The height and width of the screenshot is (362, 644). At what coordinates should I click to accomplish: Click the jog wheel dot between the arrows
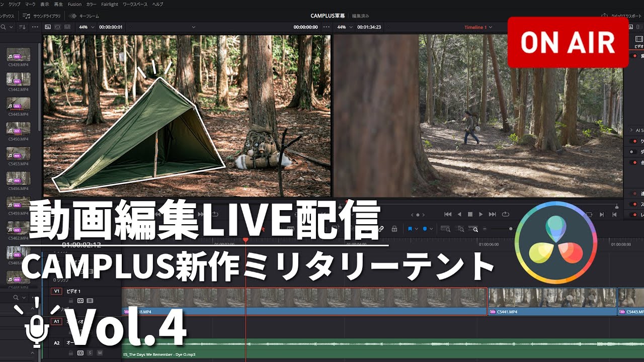(x=417, y=215)
